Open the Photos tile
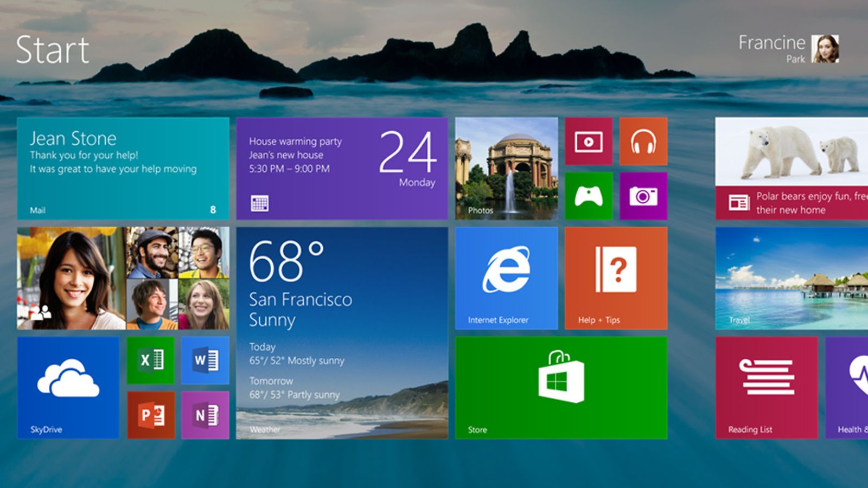The image size is (868, 488). coord(507,169)
